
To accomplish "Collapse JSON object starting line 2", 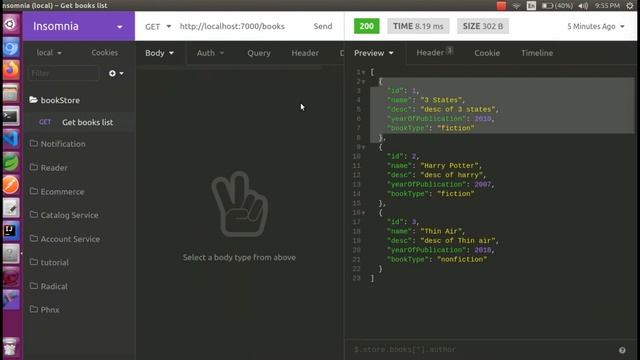I will tap(363, 82).
